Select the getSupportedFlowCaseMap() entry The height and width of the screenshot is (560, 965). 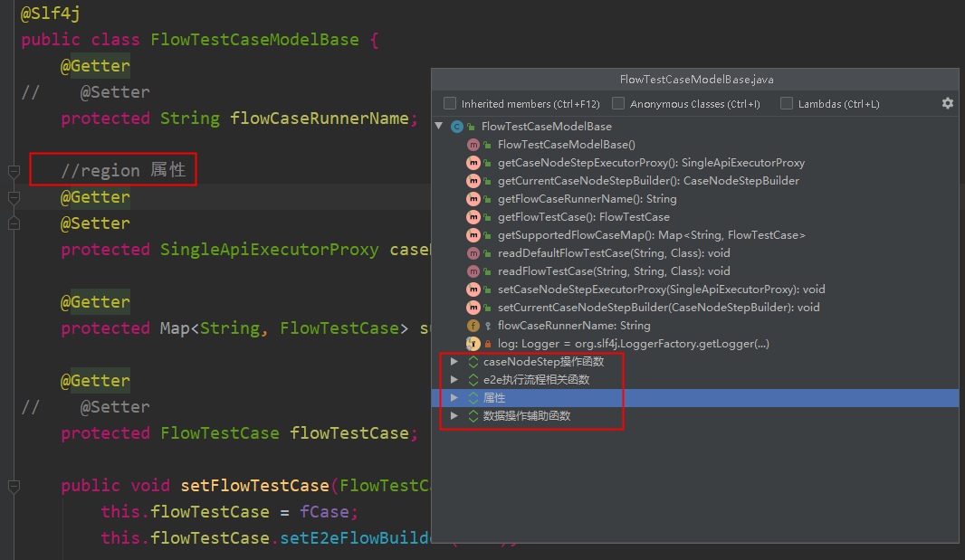tap(651, 235)
